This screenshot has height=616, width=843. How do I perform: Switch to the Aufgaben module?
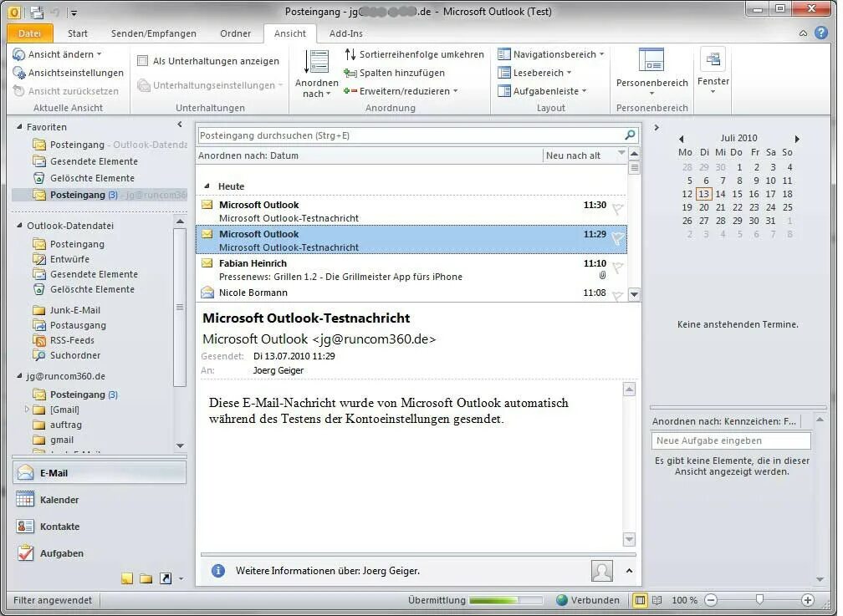100,553
